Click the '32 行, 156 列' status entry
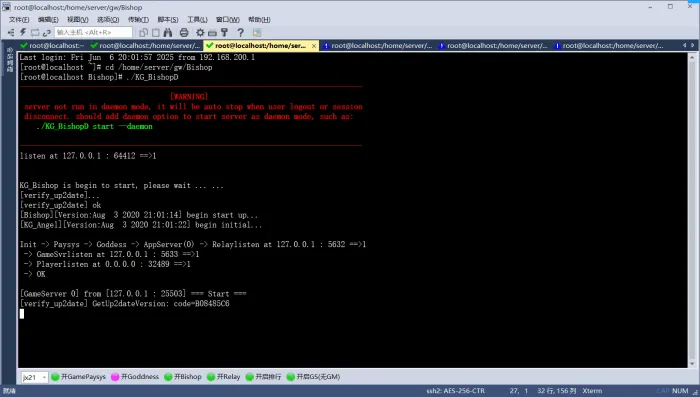Screen dimensions: 700x397 pyautogui.click(x=557, y=391)
